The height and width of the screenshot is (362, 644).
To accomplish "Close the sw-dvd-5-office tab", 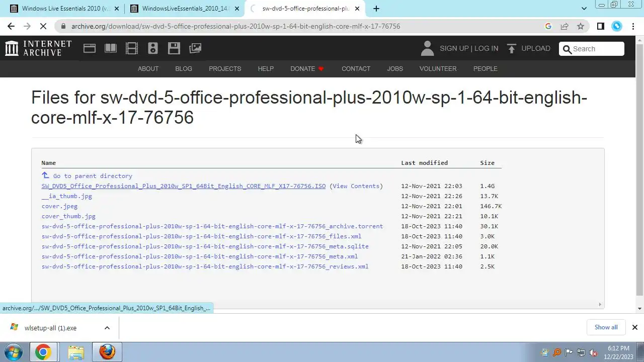I will click(357, 9).
